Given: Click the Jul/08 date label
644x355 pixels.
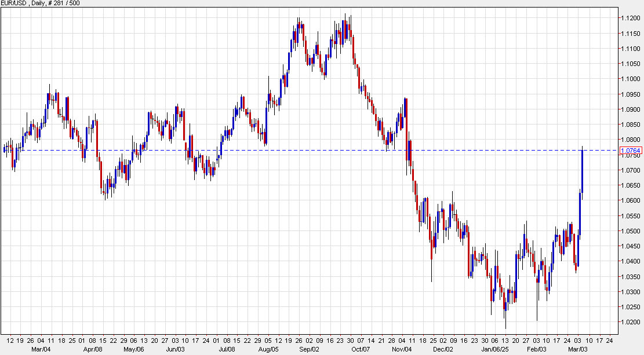Looking at the screenshot, I should (227, 349).
